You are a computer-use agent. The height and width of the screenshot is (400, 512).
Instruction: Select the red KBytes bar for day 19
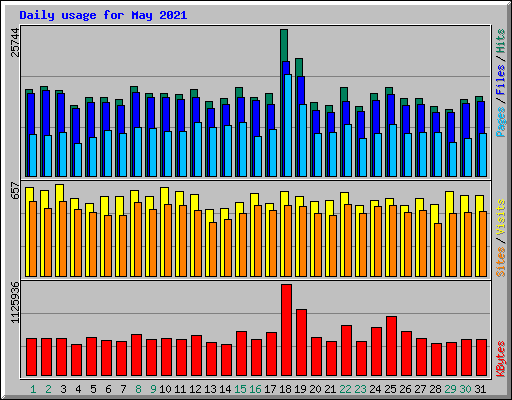(x=301, y=342)
